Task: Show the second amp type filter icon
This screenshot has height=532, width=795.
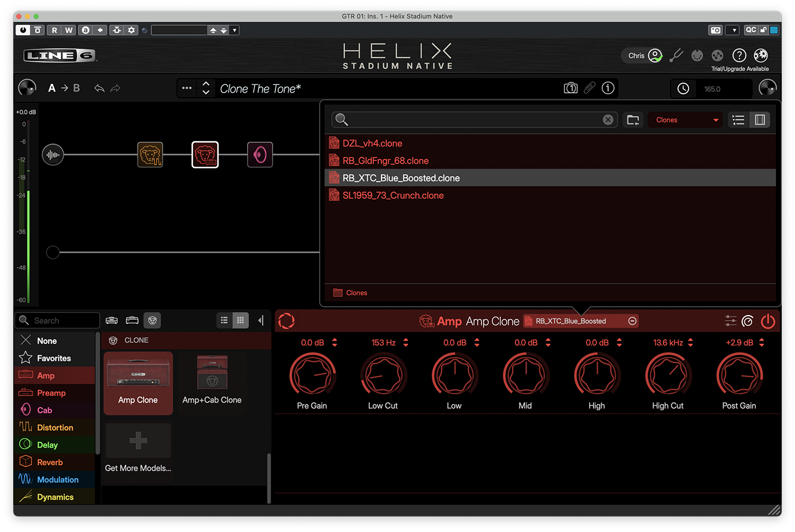Action: point(132,321)
